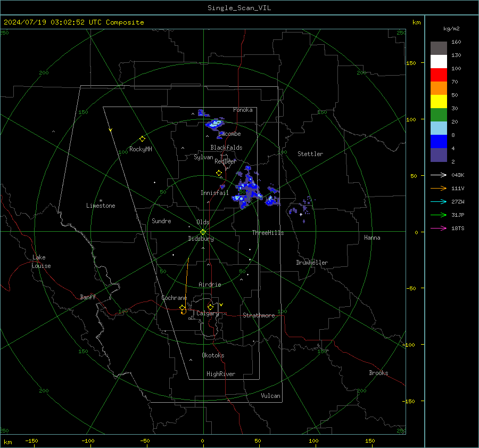Click the RedDeer city label
This screenshot has height=448, width=479.
click(x=226, y=161)
